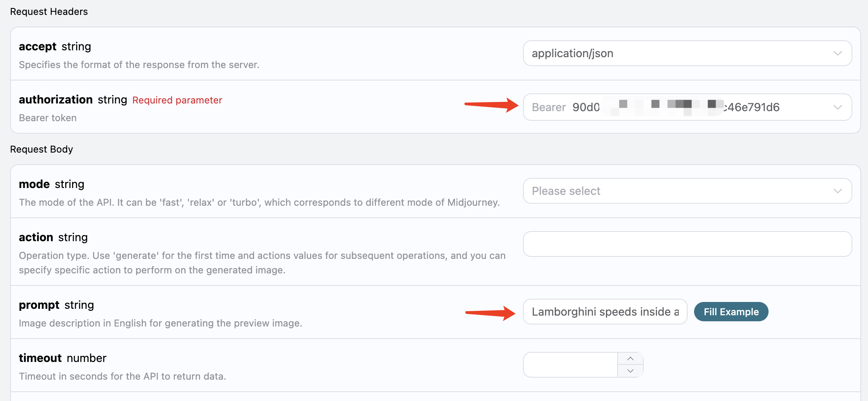Select the bold 'authorization' parameter name

pos(56,99)
